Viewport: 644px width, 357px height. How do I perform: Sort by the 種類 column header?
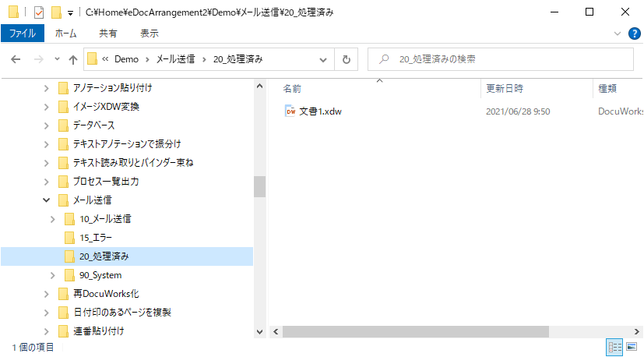pos(607,88)
